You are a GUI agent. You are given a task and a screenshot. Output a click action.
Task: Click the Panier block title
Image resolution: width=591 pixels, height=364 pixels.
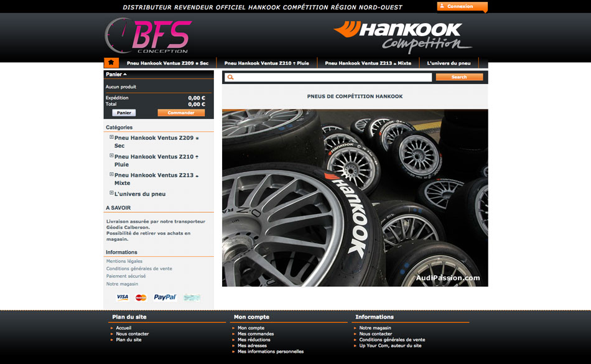113,74
